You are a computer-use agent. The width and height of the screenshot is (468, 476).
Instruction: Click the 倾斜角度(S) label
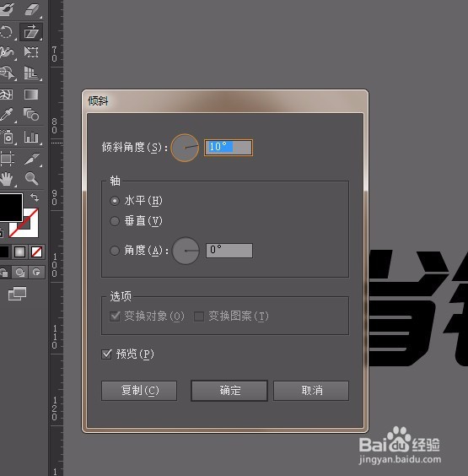(x=135, y=148)
